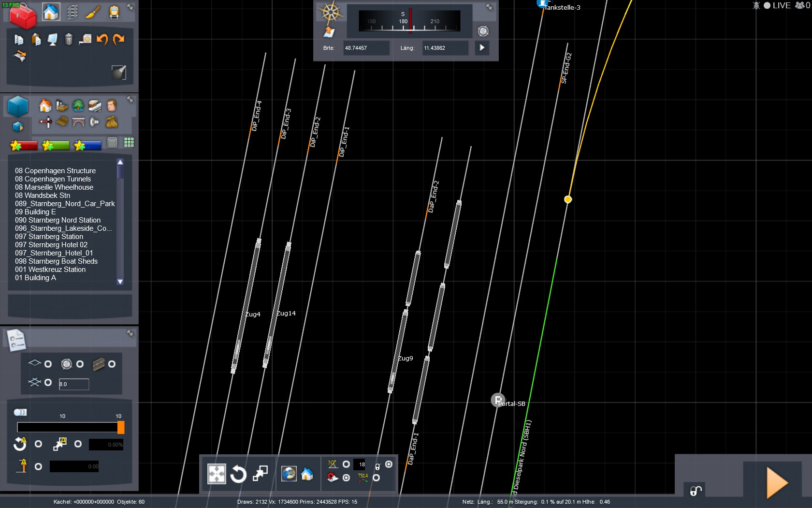Select '08 Copenhagen Structure' in the list
812x508 pixels.
click(x=56, y=171)
